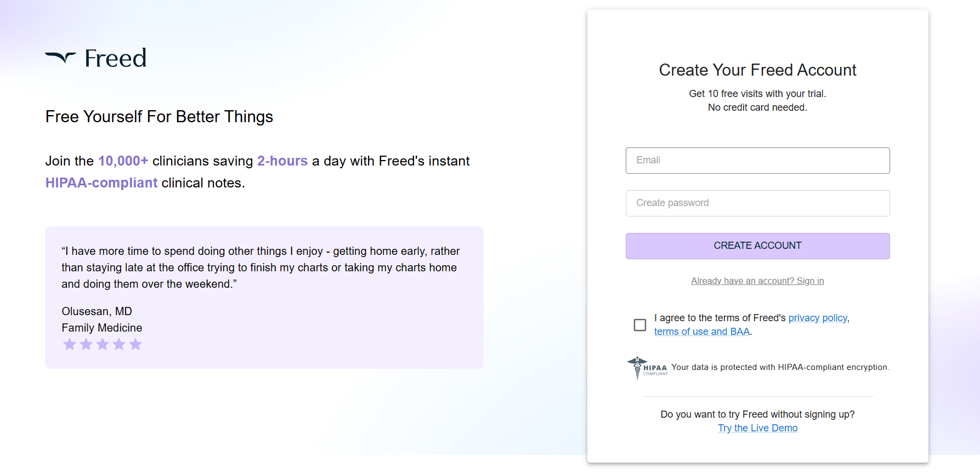Click the 'Create Your Freed Account' heading
The height and width of the screenshot is (473, 980).
pyautogui.click(x=757, y=70)
